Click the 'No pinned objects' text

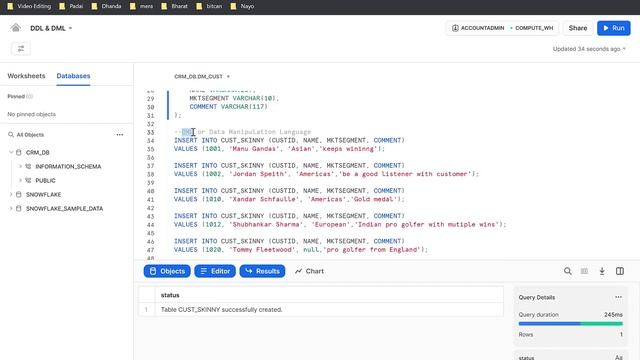(x=31, y=114)
